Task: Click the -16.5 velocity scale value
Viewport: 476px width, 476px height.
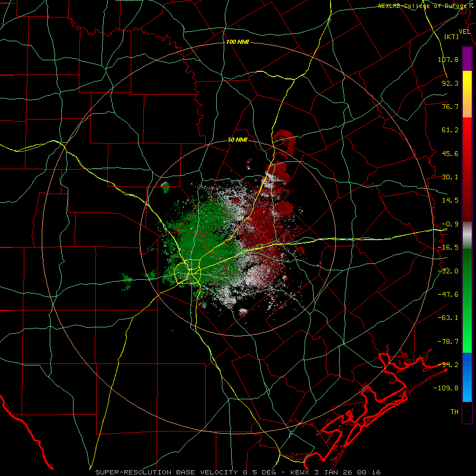Action: [x=448, y=248]
